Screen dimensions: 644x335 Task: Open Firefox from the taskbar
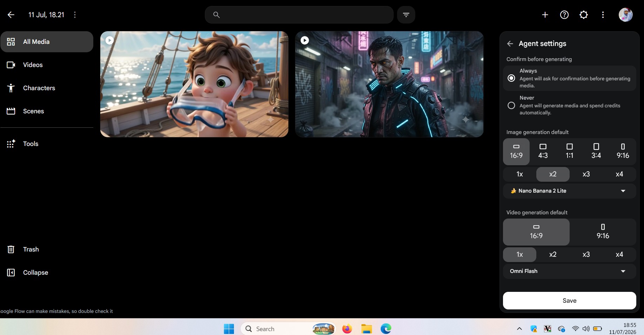[x=347, y=329]
